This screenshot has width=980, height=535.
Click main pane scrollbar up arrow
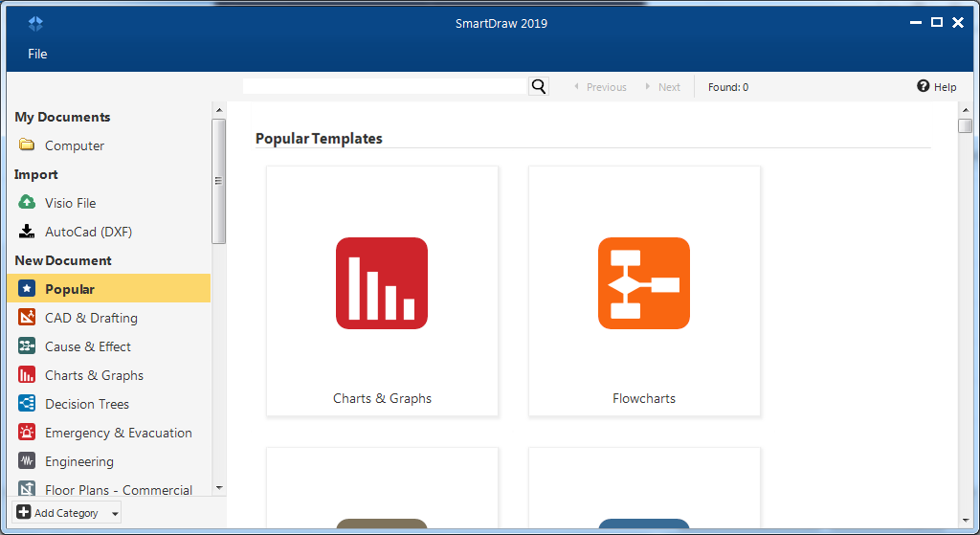[966, 111]
